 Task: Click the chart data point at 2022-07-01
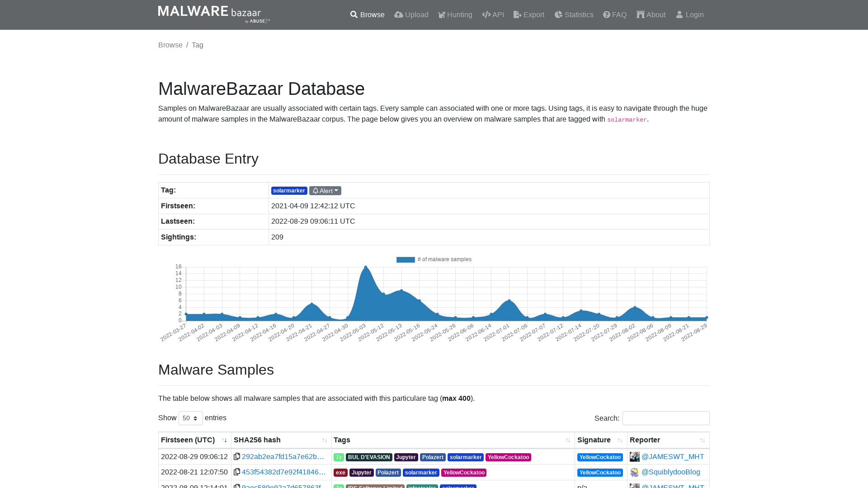tap(509, 300)
